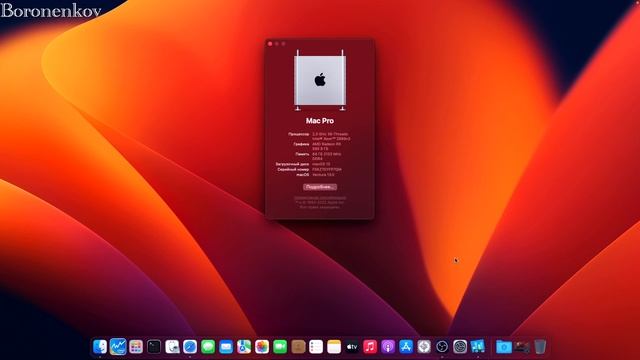Launch Safari browser from the Dock
640x360 pixels.
190,347
